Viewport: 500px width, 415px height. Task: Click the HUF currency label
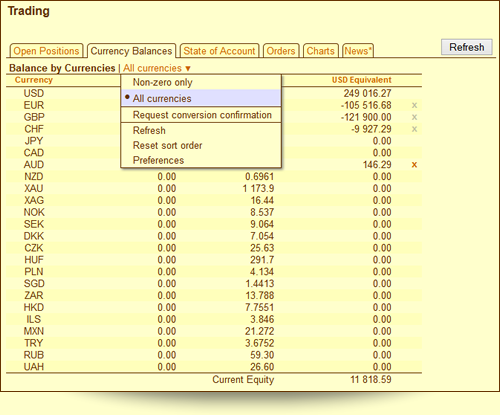tap(34, 260)
